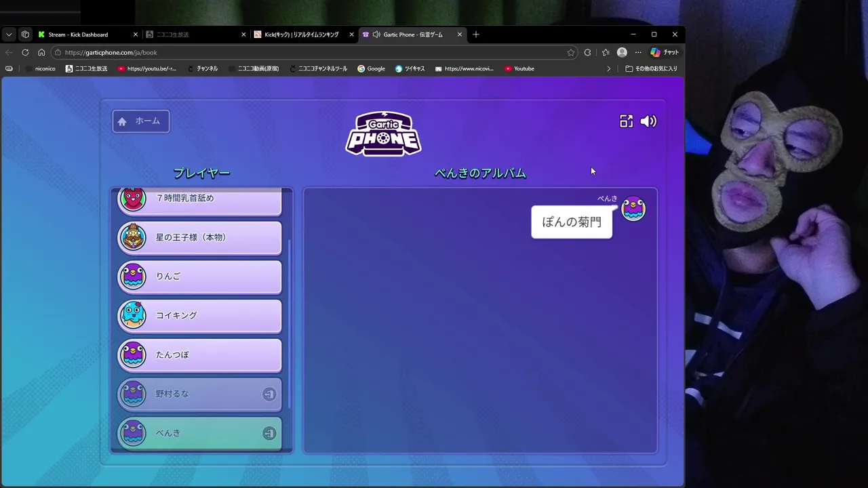This screenshot has width=868, height=488.
Task: Open the tab search dropdown
Action: (9, 35)
